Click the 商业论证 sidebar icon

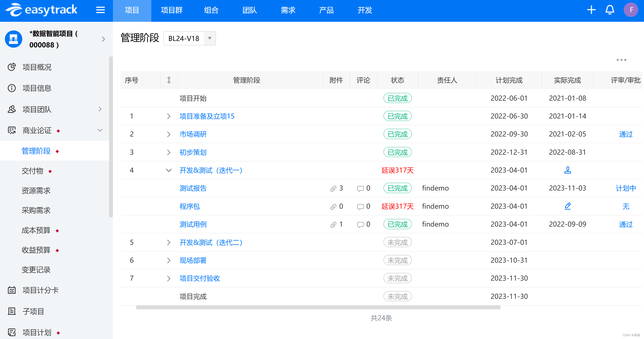coord(12,130)
